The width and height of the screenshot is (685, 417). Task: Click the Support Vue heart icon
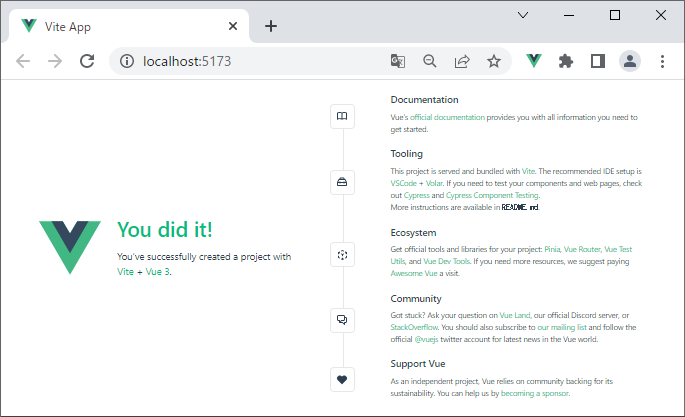342,379
